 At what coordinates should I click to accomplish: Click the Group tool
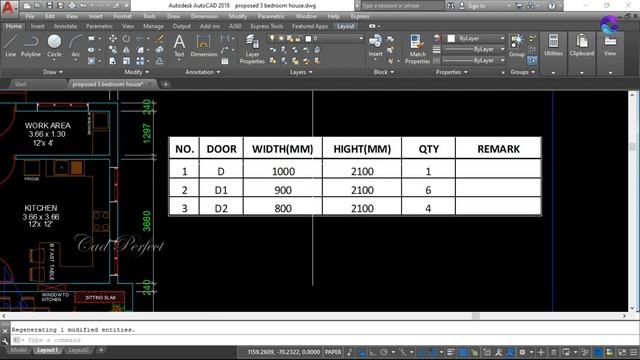[517, 46]
